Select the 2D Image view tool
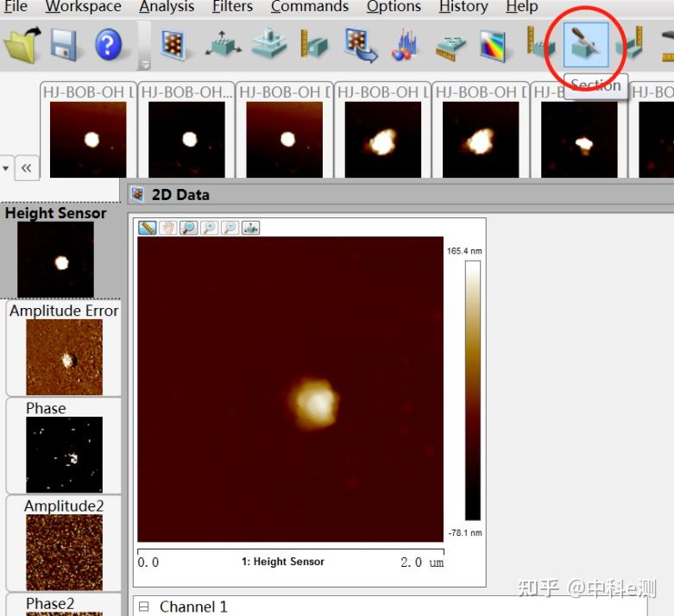The image size is (674, 616). coord(173,45)
